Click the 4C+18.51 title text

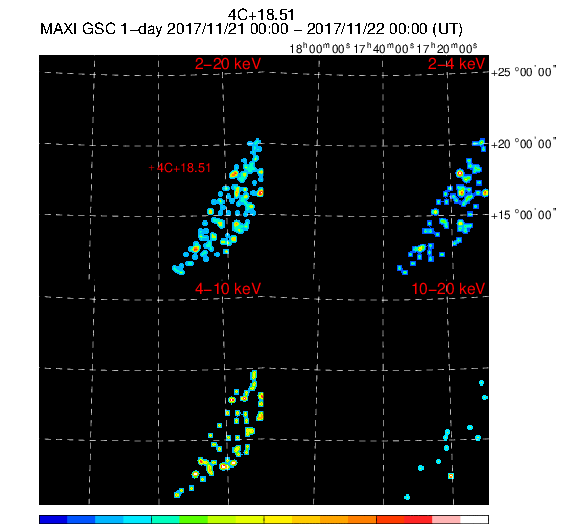[x=261, y=15]
